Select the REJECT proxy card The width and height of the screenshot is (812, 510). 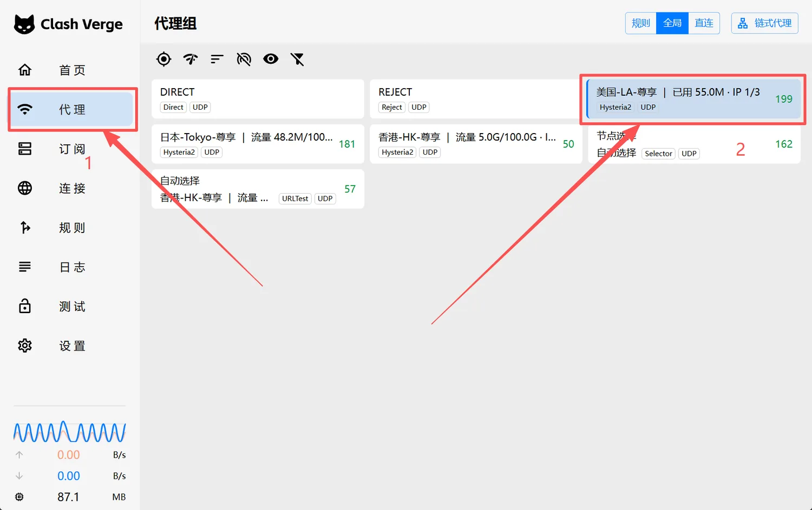[x=476, y=99]
